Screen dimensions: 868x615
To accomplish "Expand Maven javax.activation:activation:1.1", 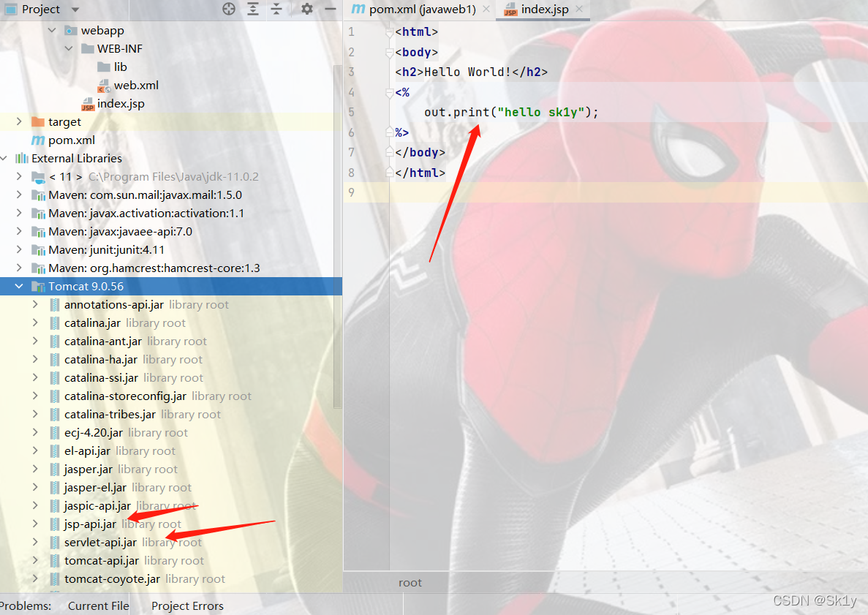I will pyautogui.click(x=19, y=213).
